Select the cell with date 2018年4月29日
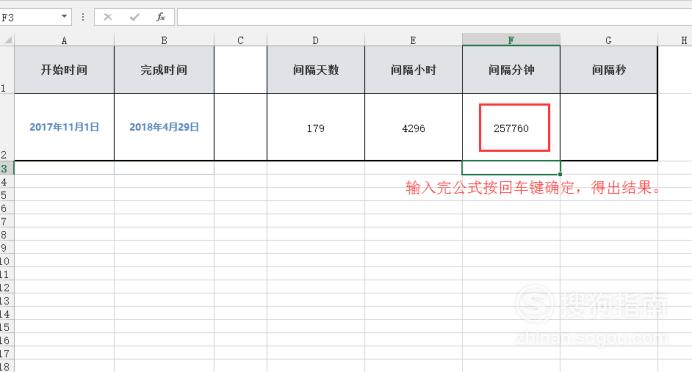Viewport: 692px width, 372px height. pos(164,127)
